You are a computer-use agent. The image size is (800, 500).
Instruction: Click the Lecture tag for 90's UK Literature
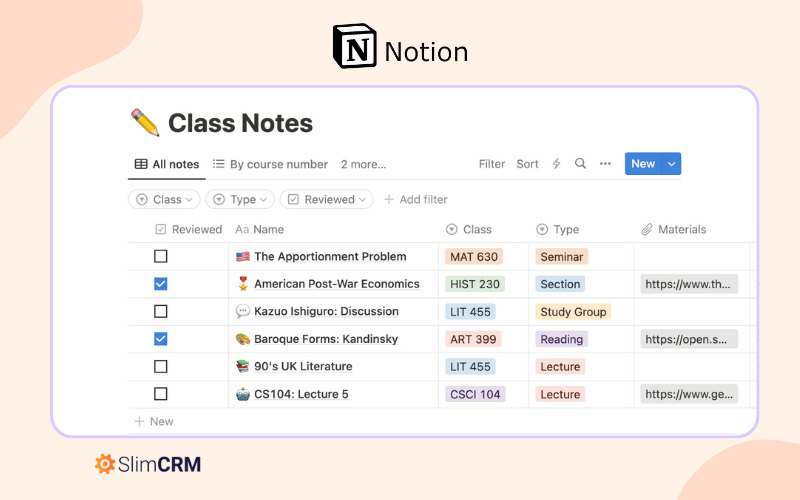pos(560,367)
